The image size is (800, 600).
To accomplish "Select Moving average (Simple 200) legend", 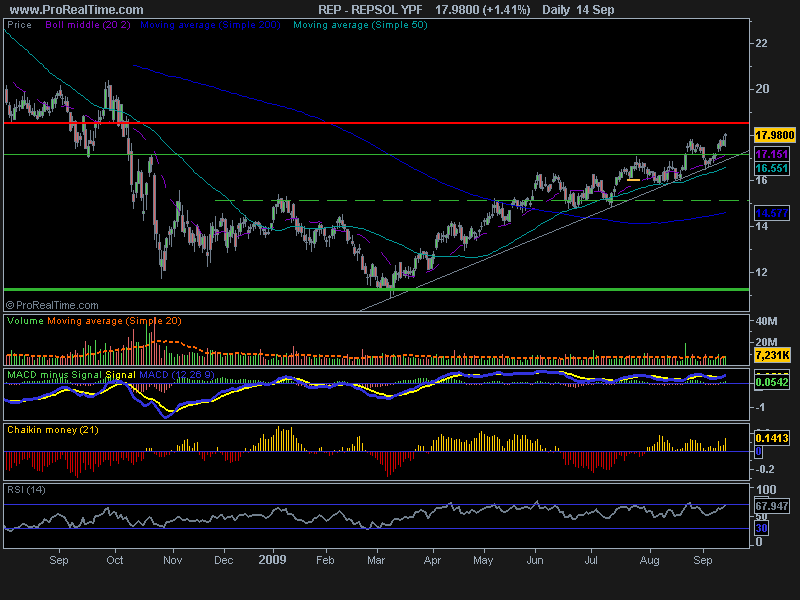I will (x=210, y=24).
